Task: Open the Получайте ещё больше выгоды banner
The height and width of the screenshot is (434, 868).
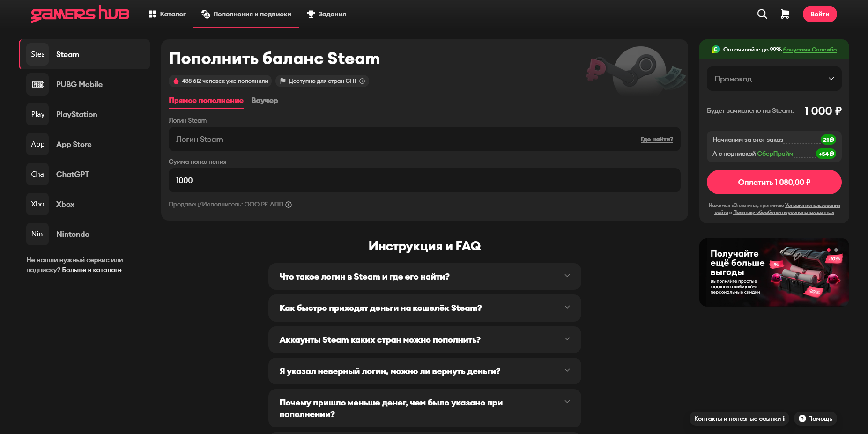Action: click(x=774, y=272)
